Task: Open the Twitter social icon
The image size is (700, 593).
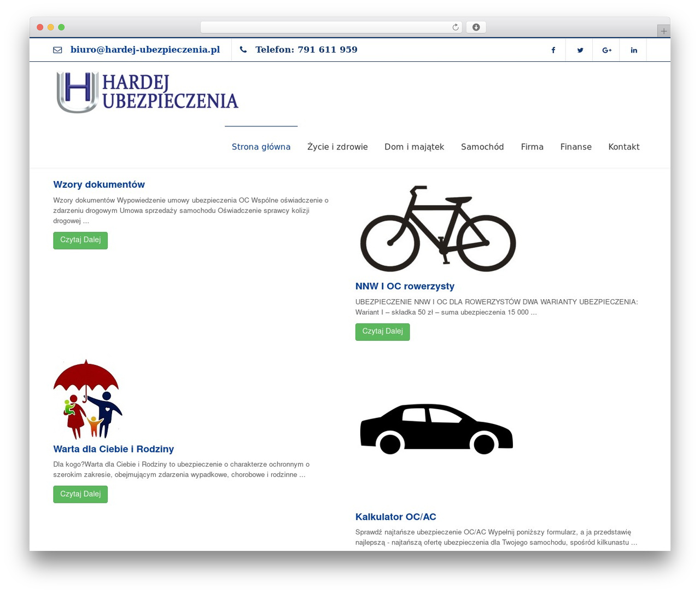Action: (580, 50)
